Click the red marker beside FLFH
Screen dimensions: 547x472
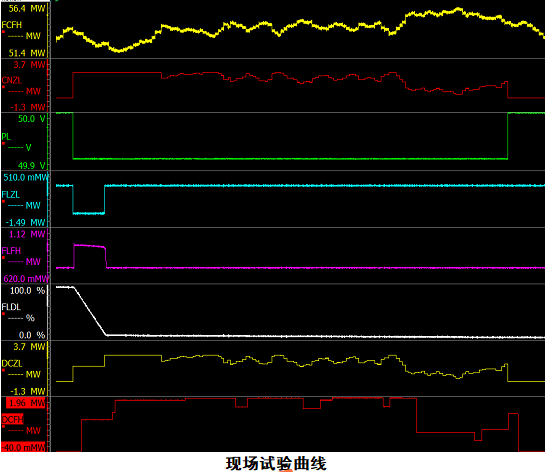pos(3,257)
